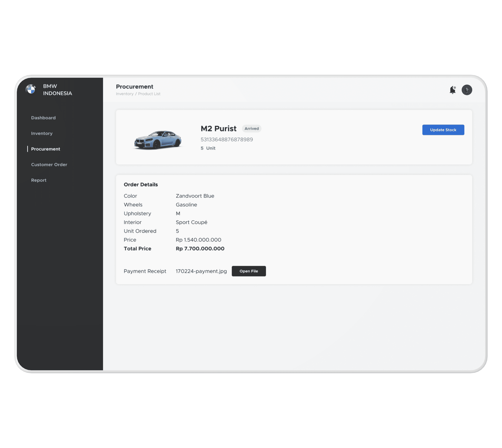
Task: Select the M2 Purist product title
Action: coord(218,129)
